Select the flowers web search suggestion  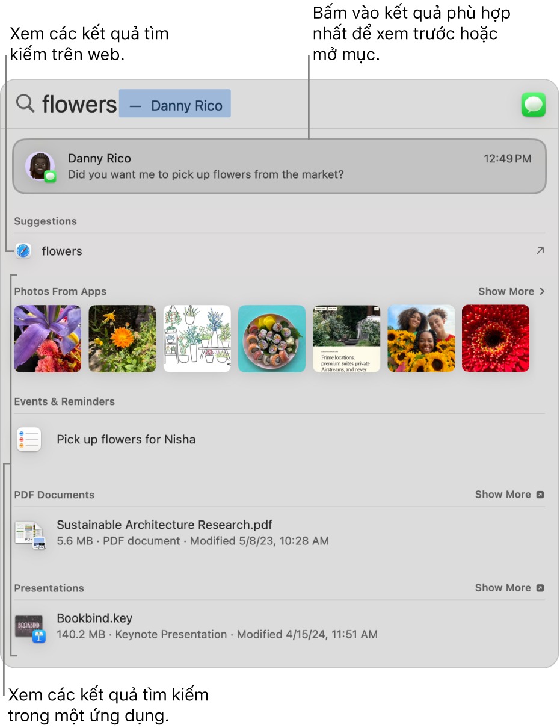pos(62,251)
